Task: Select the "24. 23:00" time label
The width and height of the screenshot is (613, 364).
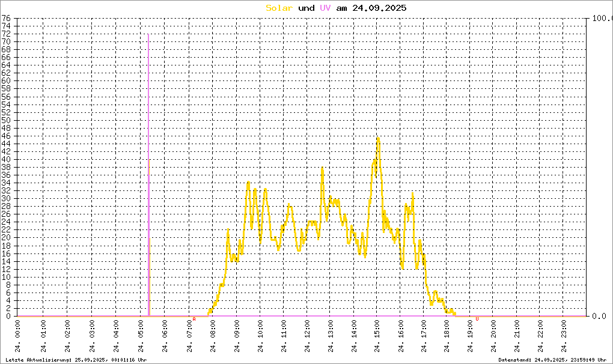Action: pyautogui.click(x=564, y=336)
